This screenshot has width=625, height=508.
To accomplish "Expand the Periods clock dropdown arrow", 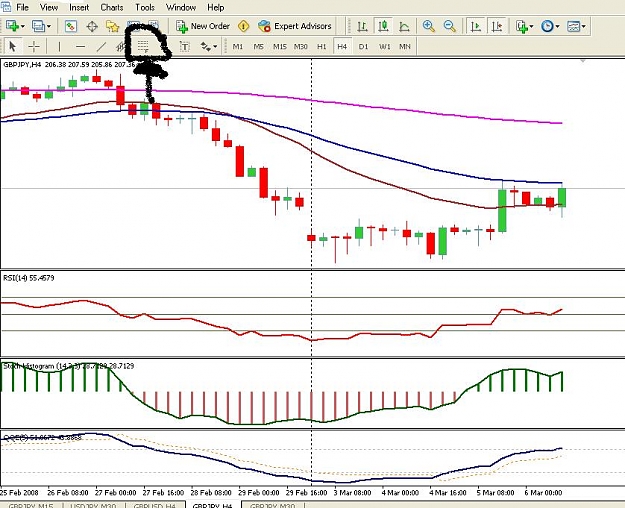I will pos(557,27).
